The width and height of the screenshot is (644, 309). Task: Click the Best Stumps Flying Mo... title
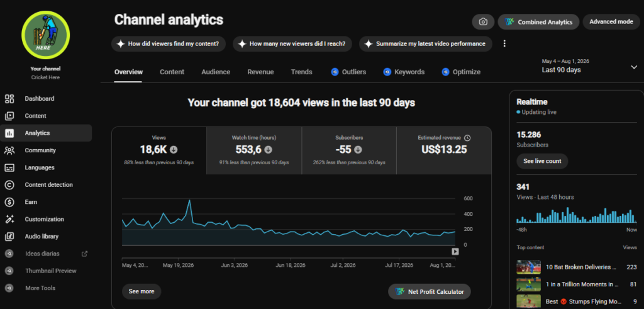pos(583,301)
